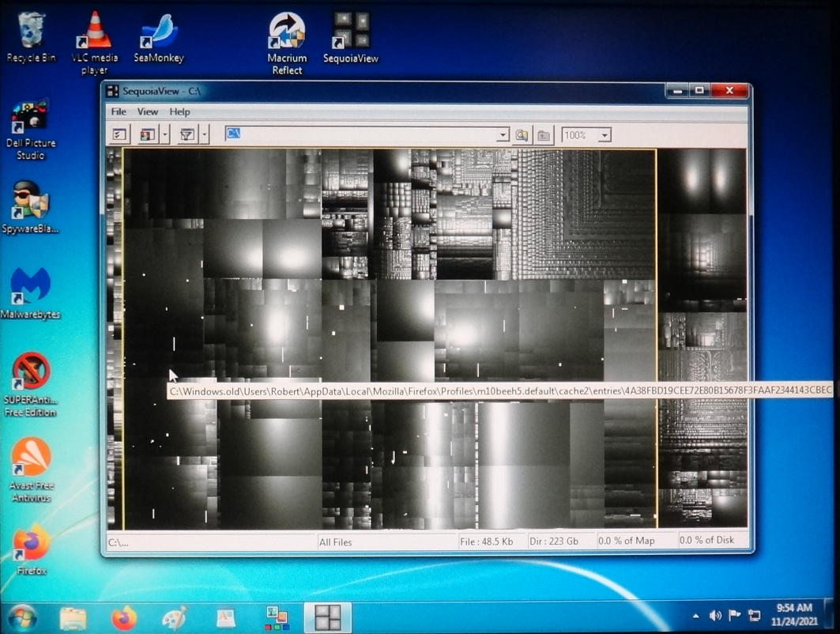
Task: Launch Firefox from the taskbar
Action: pyautogui.click(x=124, y=618)
